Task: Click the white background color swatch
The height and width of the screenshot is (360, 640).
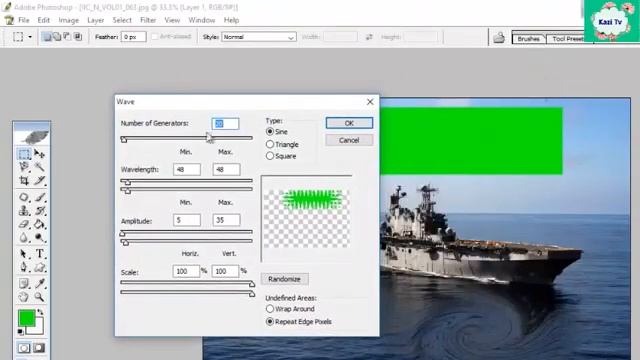Action: click(38, 328)
